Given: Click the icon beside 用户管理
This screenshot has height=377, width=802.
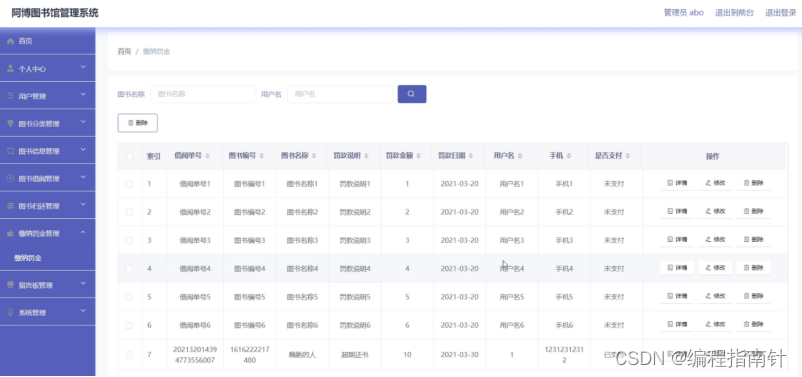Looking at the screenshot, I should [x=10, y=96].
